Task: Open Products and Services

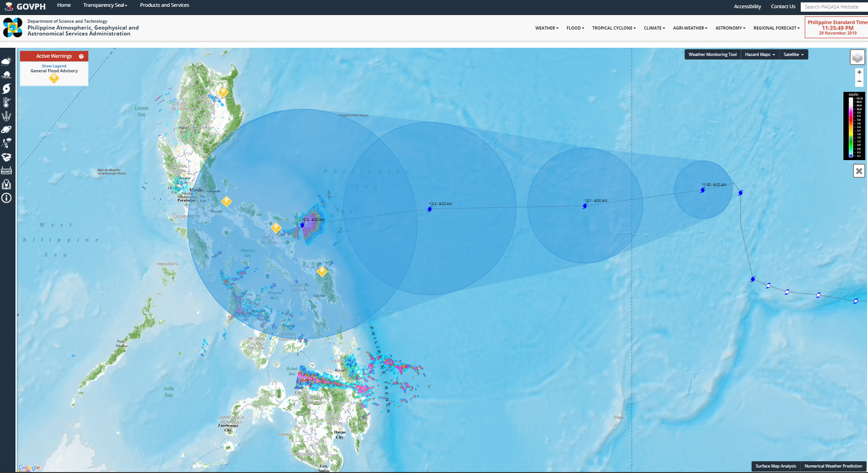Action: (x=164, y=5)
